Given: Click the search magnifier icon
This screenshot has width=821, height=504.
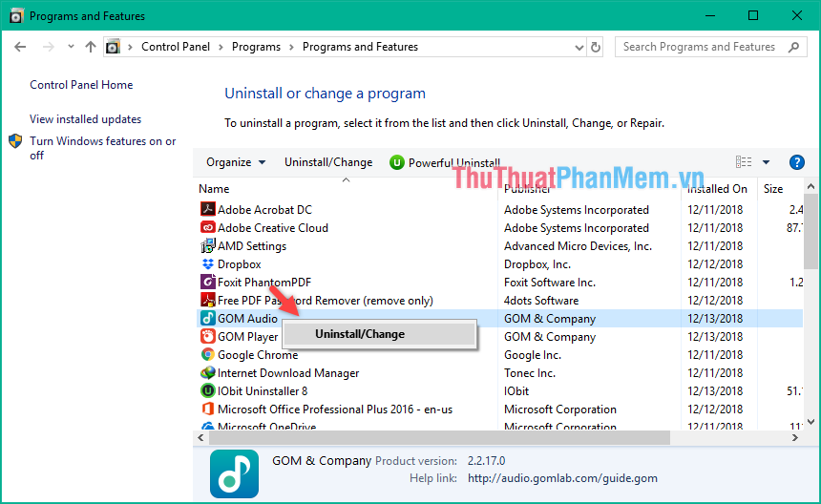Looking at the screenshot, I should point(793,47).
